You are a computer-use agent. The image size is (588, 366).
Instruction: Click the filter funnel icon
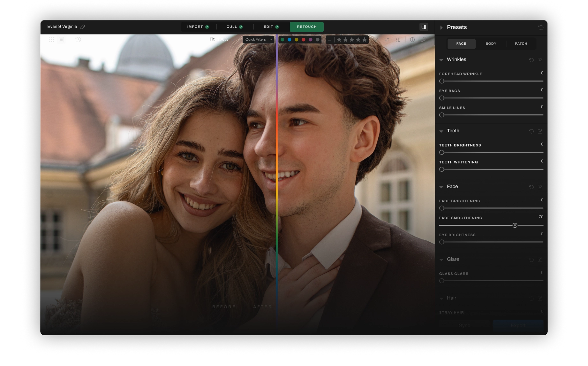(x=376, y=40)
